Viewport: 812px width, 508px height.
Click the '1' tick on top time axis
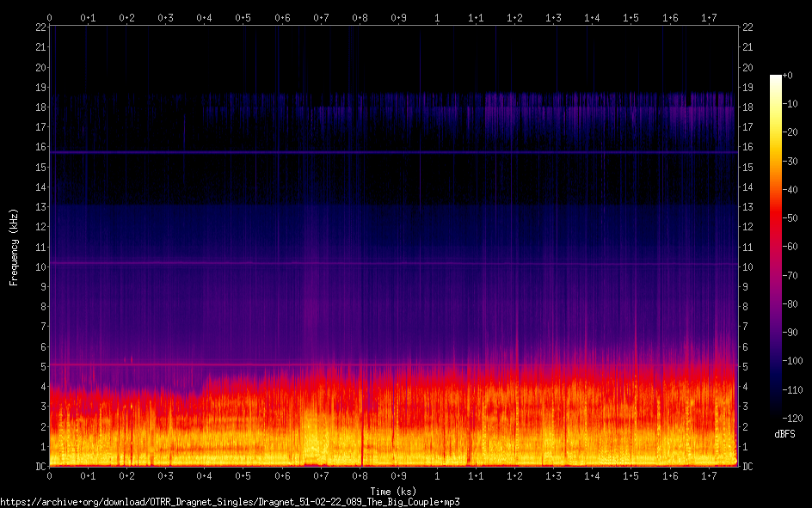click(x=437, y=17)
